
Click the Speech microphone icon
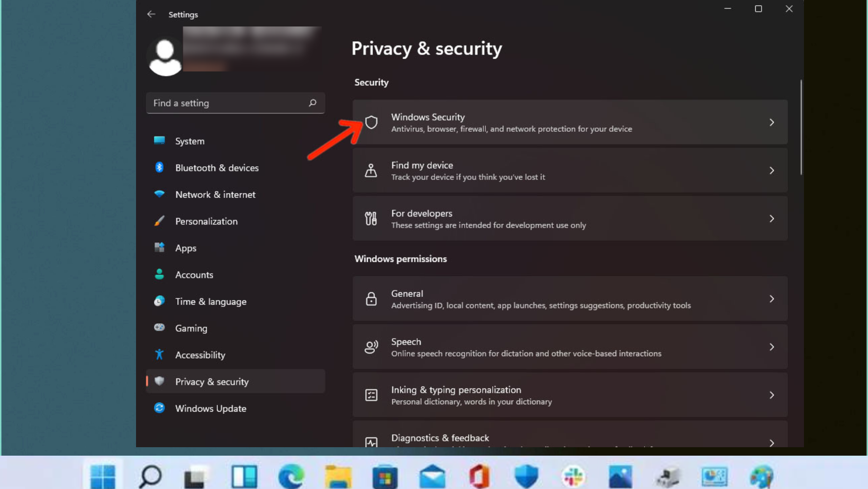pyautogui.click(x=371, y=347)
